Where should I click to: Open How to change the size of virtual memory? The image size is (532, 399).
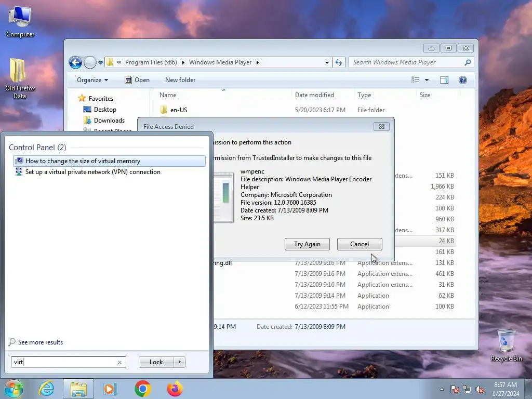[x=109, y=161]
